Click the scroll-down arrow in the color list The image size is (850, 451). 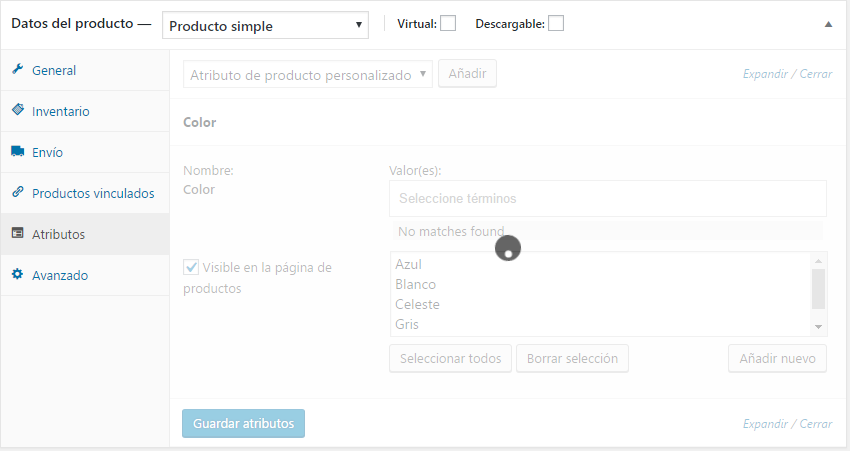(819, 327)
